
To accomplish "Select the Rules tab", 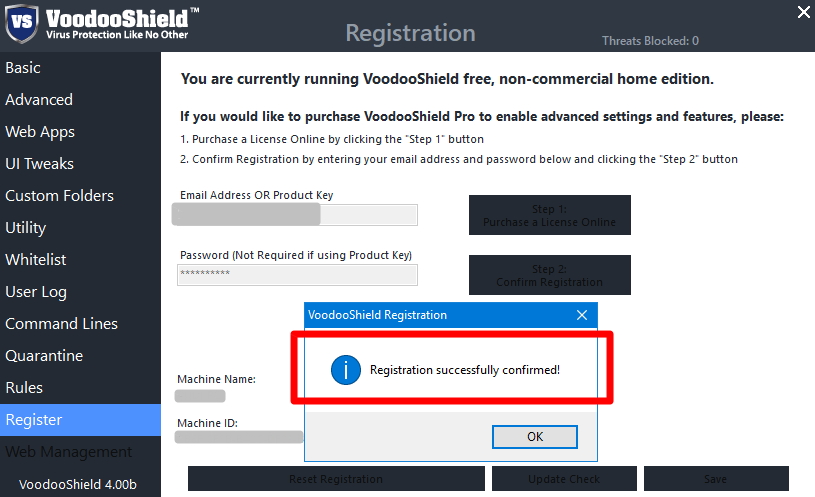I will (x=24, y=388).
